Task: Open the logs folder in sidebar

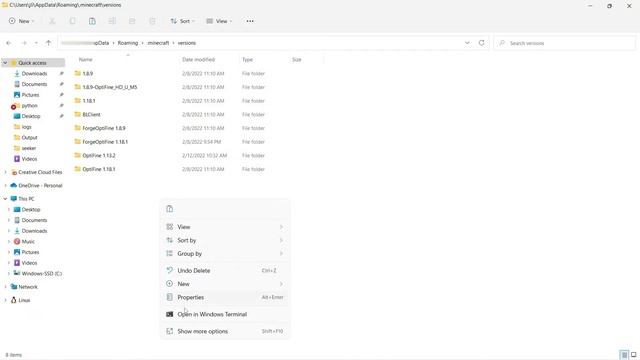Action: (26, 127)
